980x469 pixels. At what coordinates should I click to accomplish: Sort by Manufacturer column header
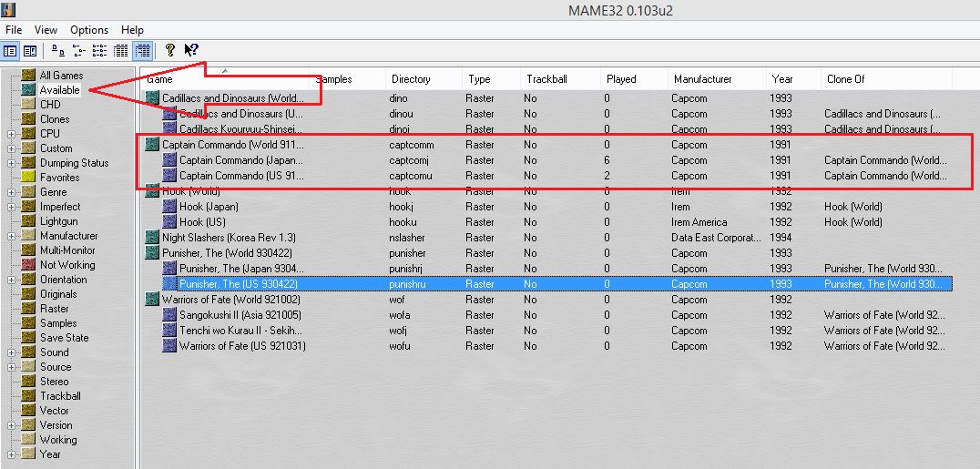click(717, 79)
